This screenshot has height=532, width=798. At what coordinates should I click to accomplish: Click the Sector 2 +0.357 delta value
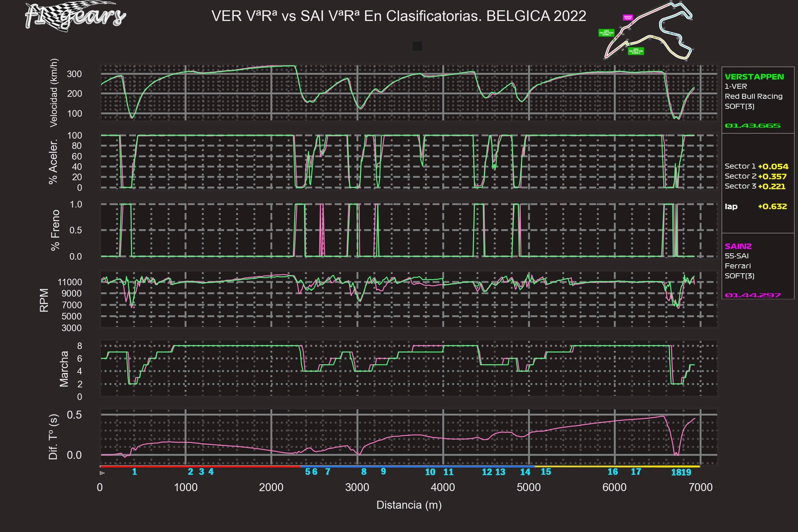772,177
